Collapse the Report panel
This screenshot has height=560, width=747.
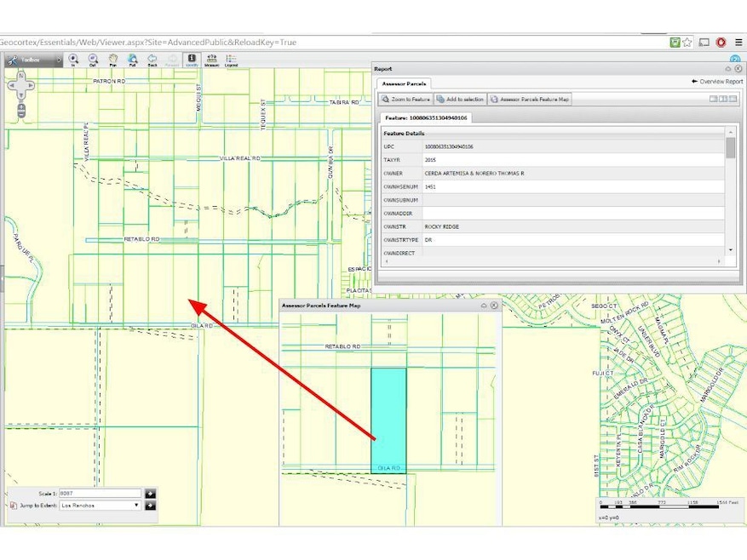[728, 68]
